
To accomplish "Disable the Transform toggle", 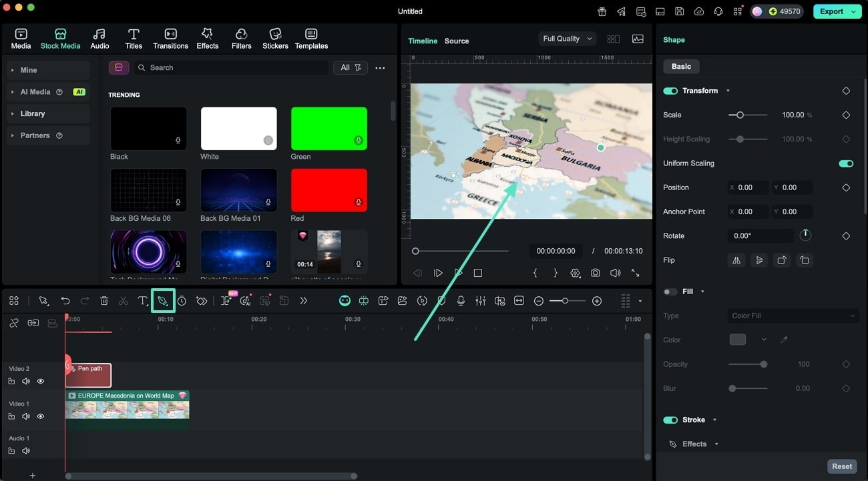I will 670,91.
